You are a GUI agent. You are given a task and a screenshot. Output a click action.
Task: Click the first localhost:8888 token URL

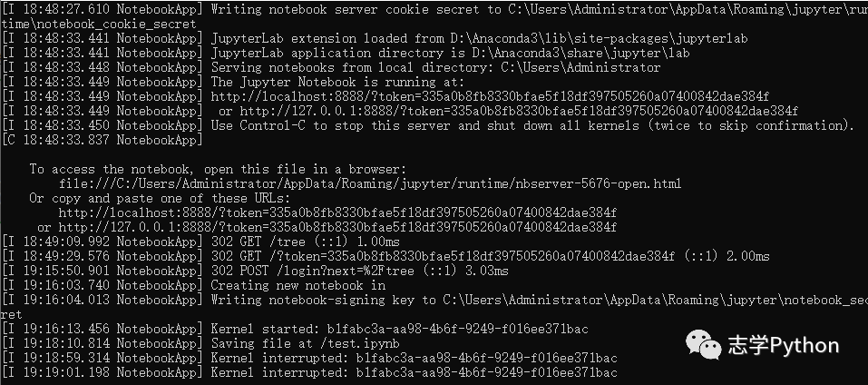pos(490,96)
